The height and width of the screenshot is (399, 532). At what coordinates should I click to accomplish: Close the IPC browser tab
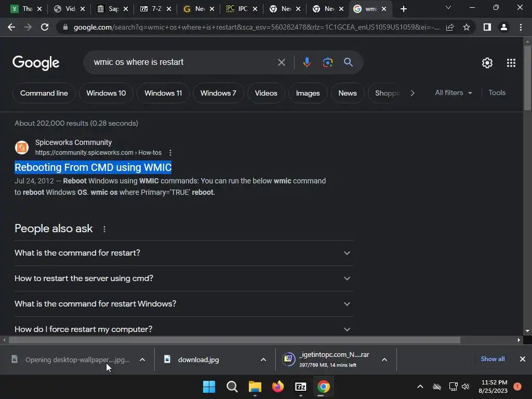pos(255,9)
